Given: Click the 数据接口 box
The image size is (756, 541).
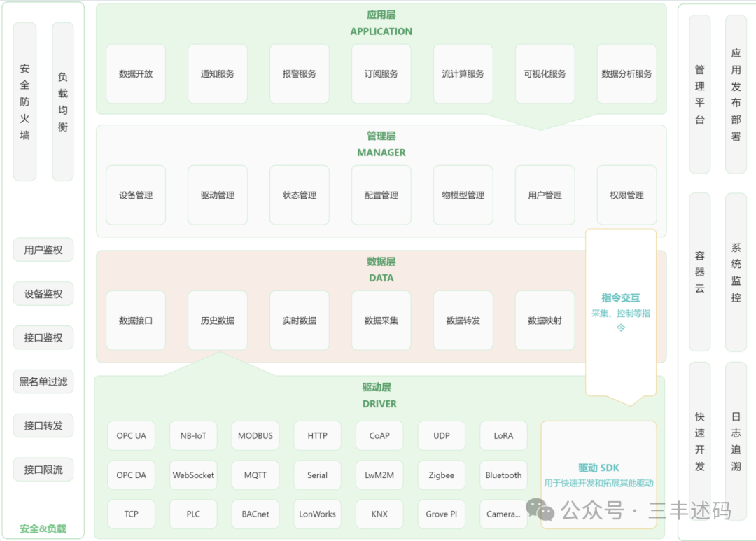Looking at the screenshot, I should click(136, 321).
